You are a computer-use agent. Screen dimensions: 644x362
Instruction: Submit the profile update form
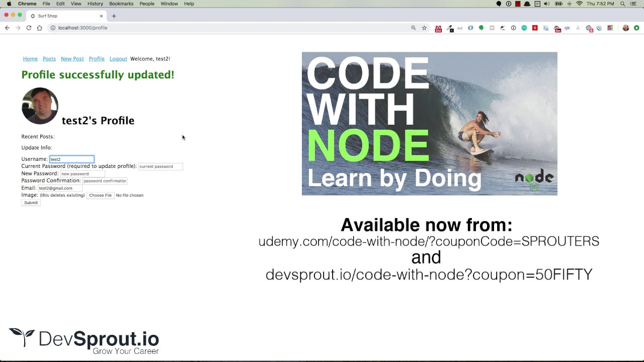click(31, 203)
